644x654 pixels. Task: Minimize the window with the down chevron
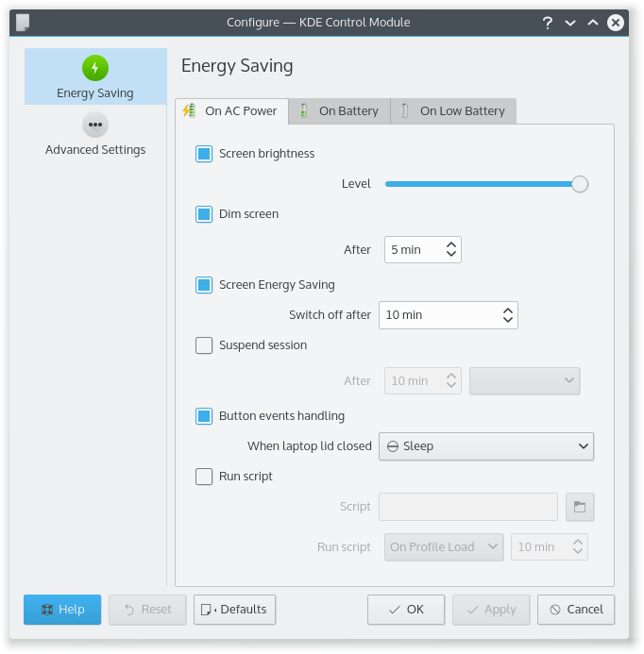570,23
